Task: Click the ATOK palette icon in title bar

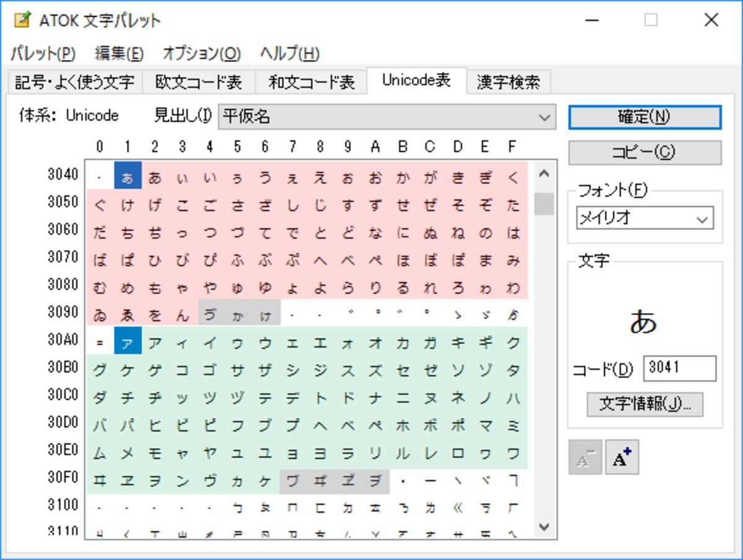Action: tap(23, 20)
